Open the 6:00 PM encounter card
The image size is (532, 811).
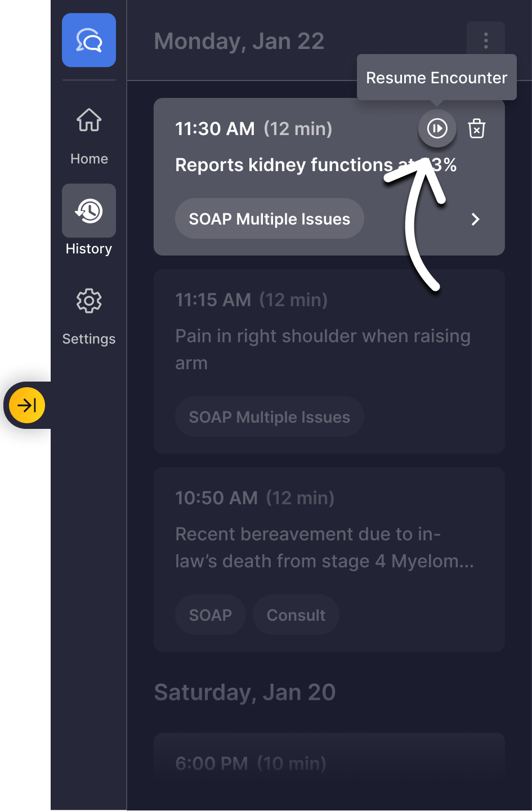[x=329, y=763]
